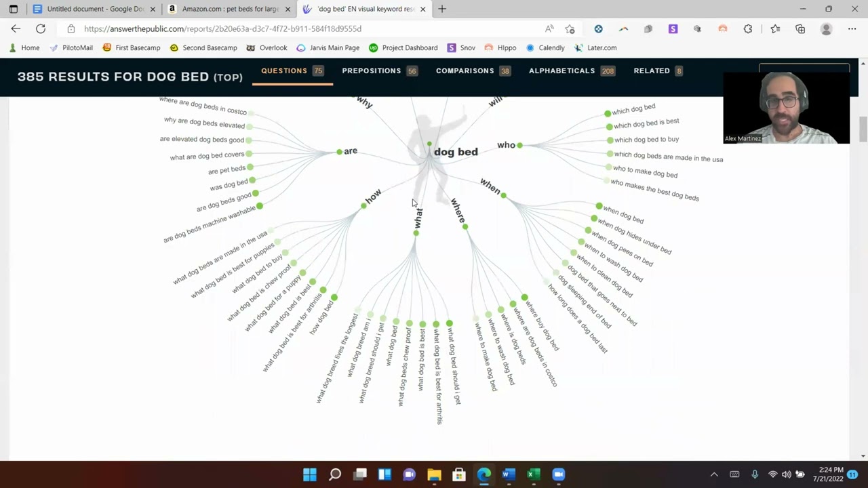Open the First Basecamp bookmark
The height and width of the screenshot is (488, 868).
[x=131, y=47]
